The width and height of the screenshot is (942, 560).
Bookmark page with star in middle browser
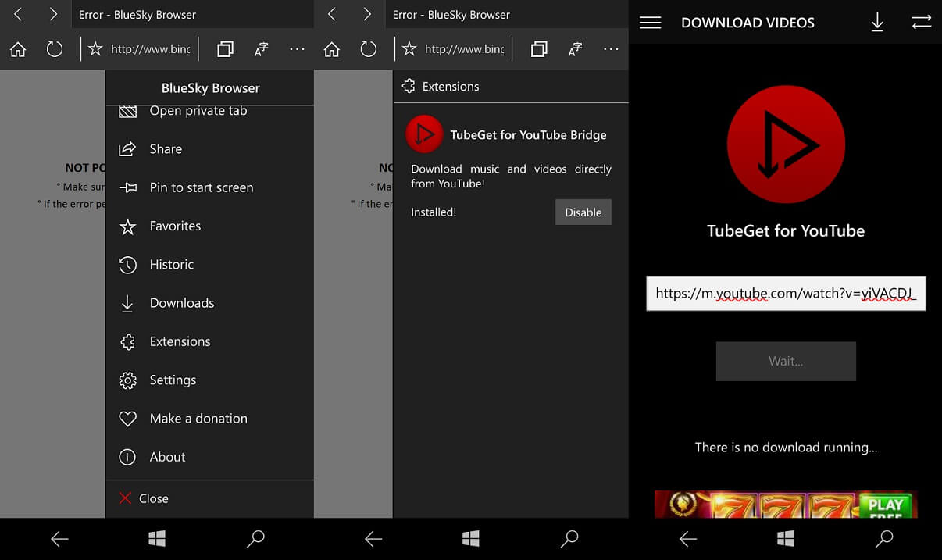[409, 49]
